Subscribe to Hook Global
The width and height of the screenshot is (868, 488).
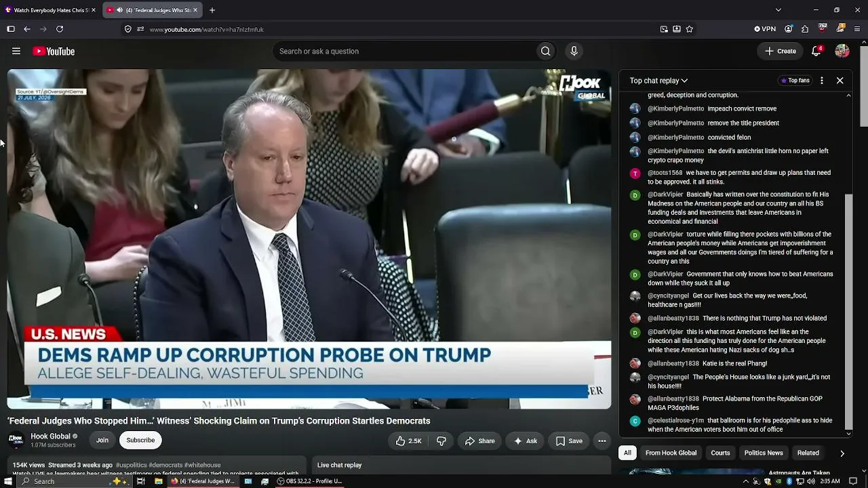140,440
